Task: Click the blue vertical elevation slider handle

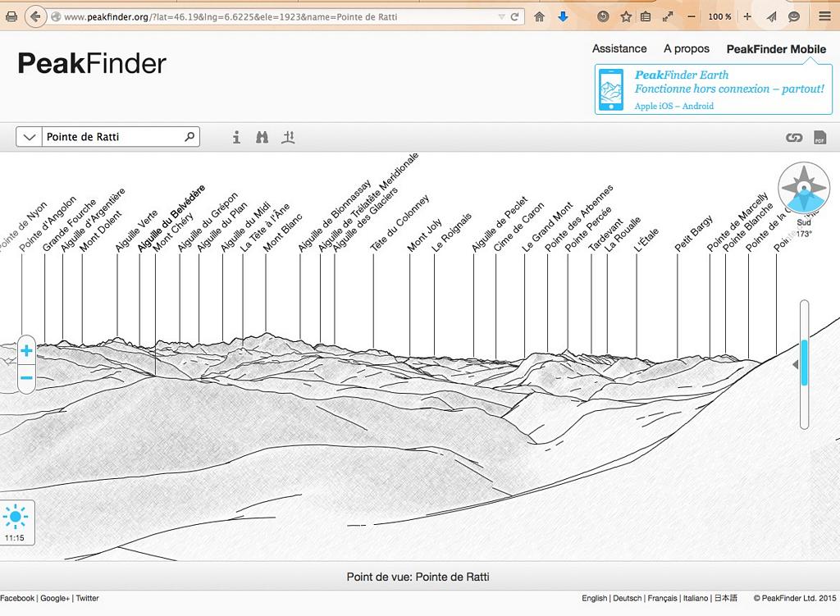Action: pos(805,363)
